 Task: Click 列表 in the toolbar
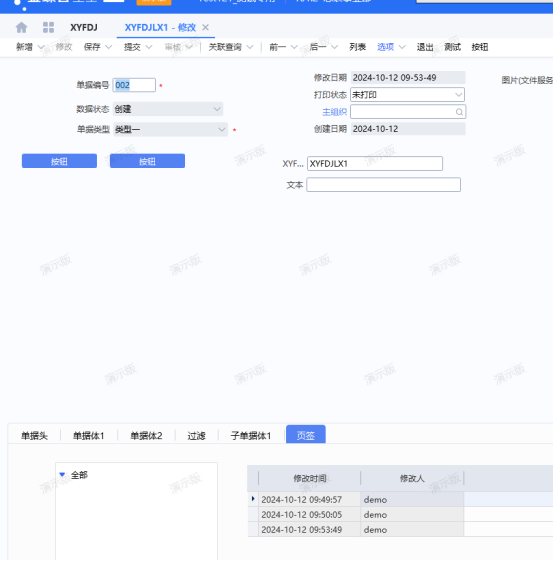tap(358, 47)
